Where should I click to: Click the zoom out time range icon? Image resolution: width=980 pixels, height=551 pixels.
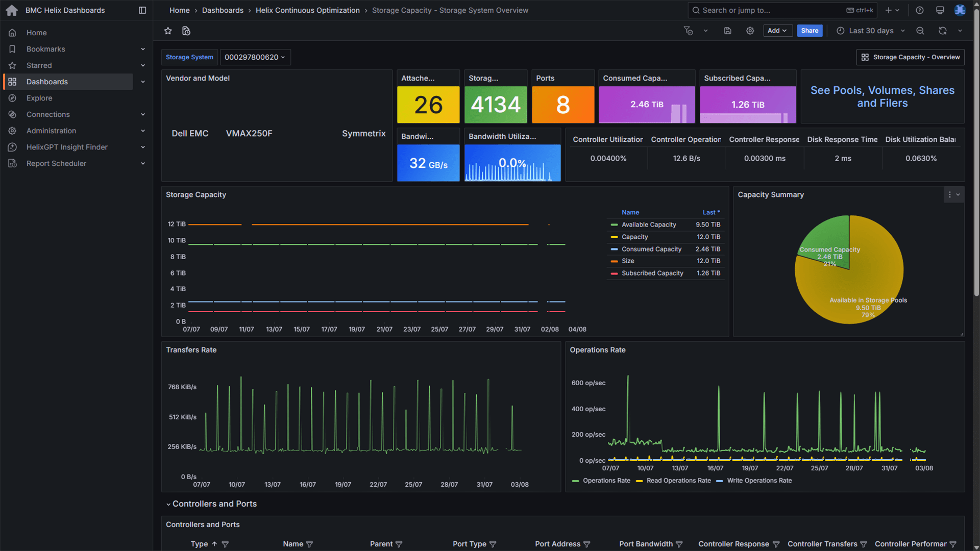(920, 31)
